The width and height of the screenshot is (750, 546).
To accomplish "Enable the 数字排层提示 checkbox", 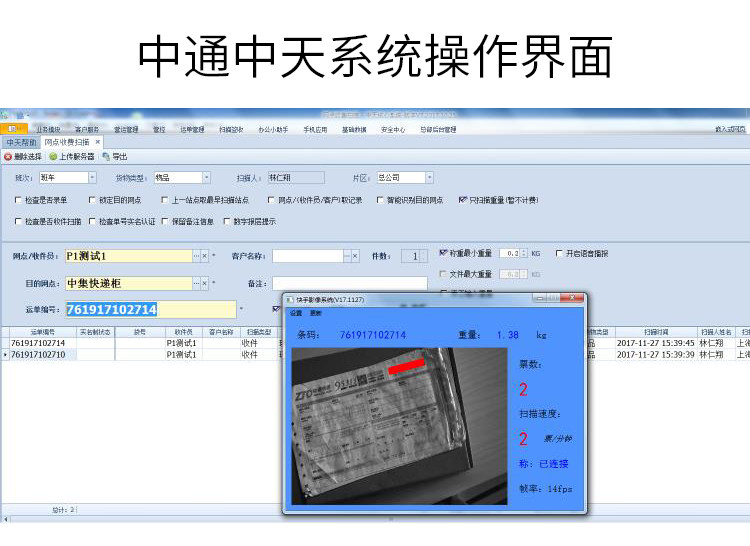I will [227, 221].
